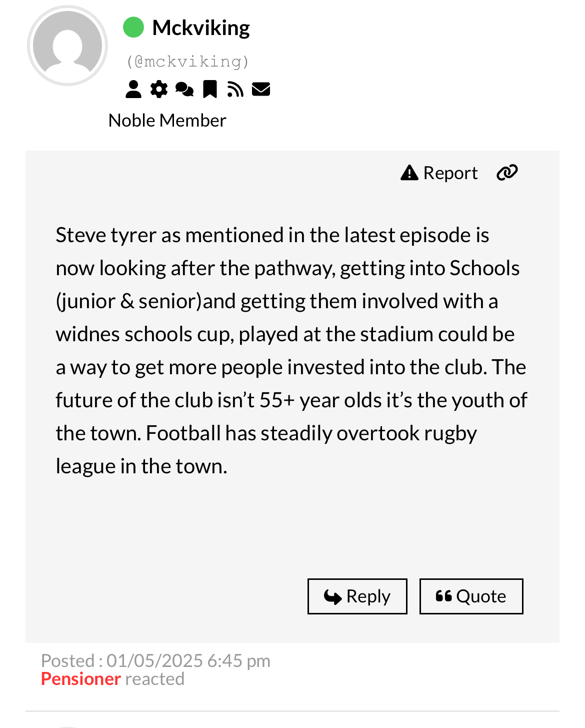Click the warning triangle Report icon
The image size is (585, 728).
point(409,173)
